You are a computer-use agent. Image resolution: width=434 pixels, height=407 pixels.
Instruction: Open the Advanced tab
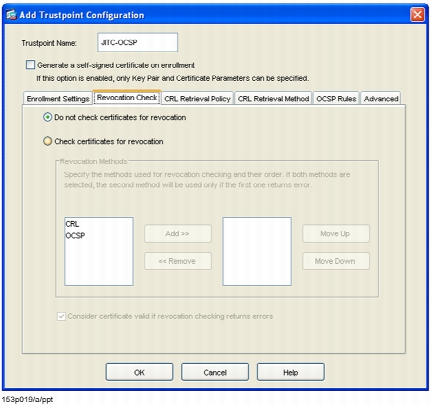[x=381, y=99]
